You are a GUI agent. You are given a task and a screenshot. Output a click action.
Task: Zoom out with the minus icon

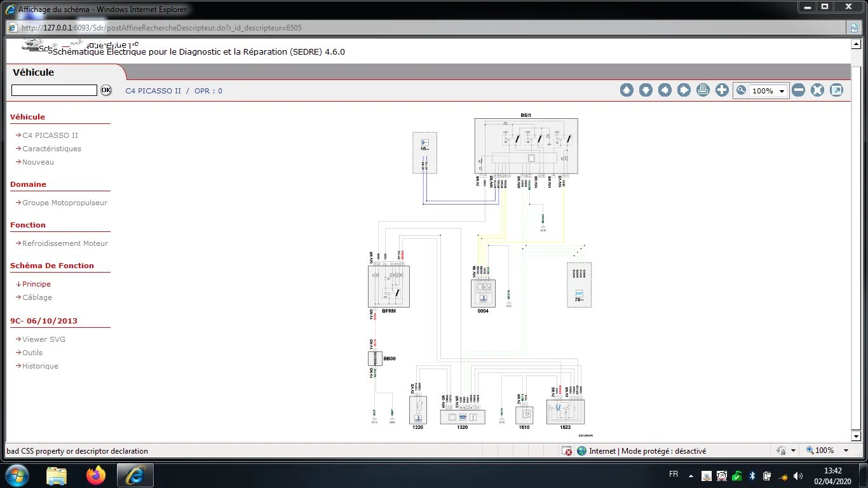click(x=799, y=90)
